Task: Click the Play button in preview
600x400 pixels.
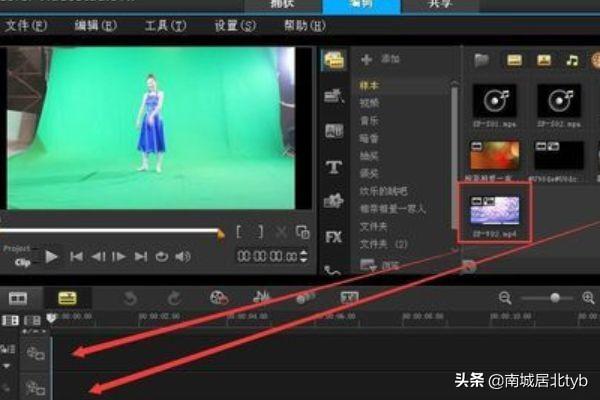Action: (x=52, y=257)
